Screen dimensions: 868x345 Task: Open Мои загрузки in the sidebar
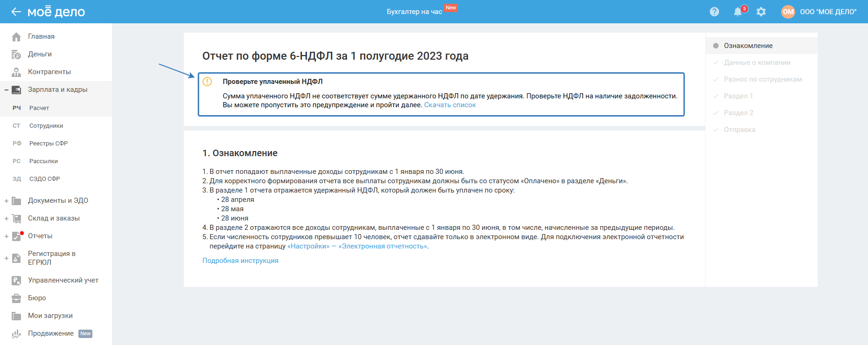[x=50, y=316]
